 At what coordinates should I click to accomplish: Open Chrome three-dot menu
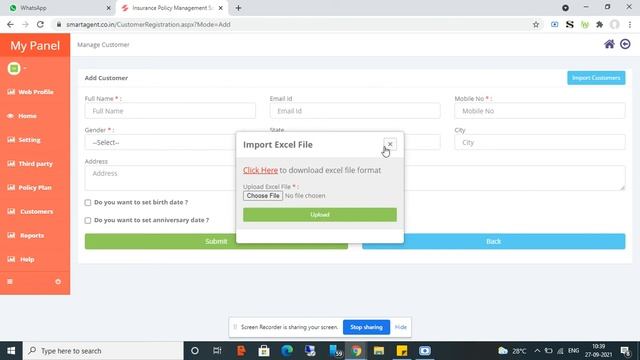tap(630, 24)
